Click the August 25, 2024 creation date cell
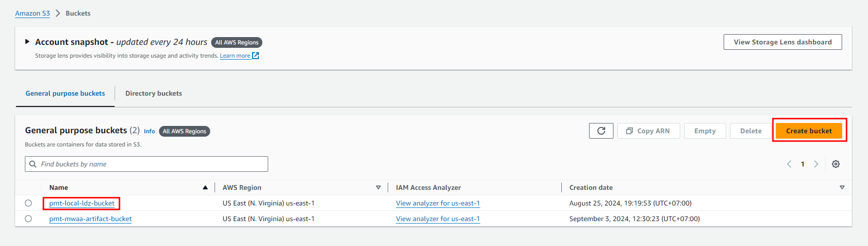This screenshot has height=246, width=868. pyautogui.click(x=631, y=203)
